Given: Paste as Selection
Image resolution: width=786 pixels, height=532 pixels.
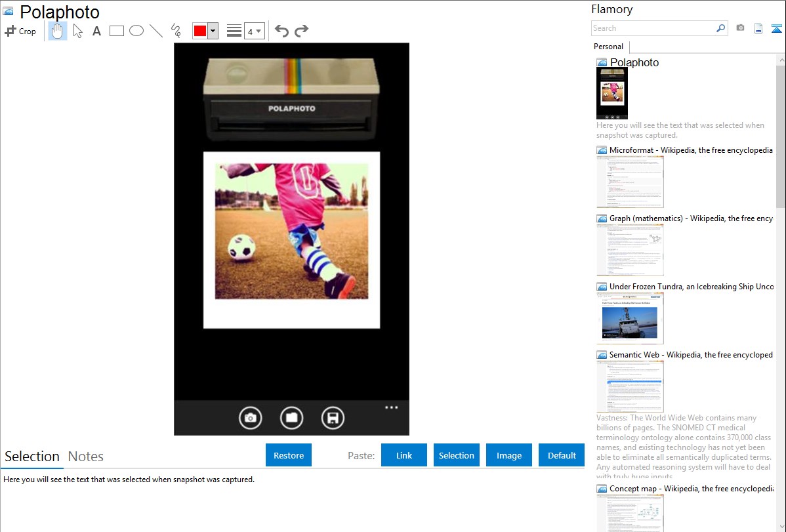Looking at the screenshot, I should pyautogui.click(x=456, y=455).
